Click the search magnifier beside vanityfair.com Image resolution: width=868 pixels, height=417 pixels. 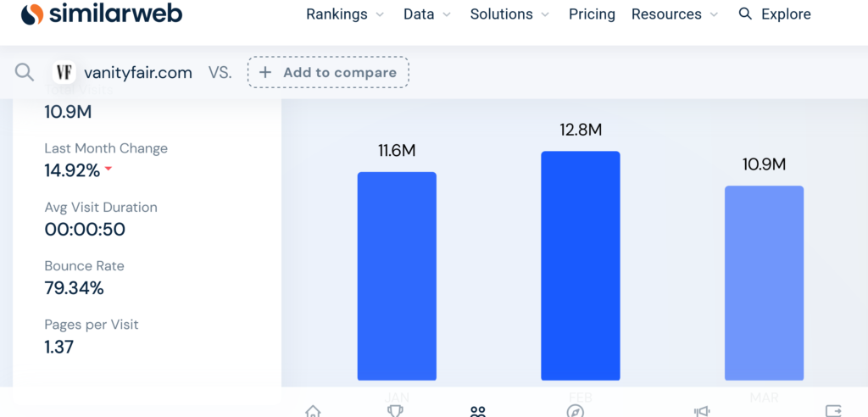point(24,72)
